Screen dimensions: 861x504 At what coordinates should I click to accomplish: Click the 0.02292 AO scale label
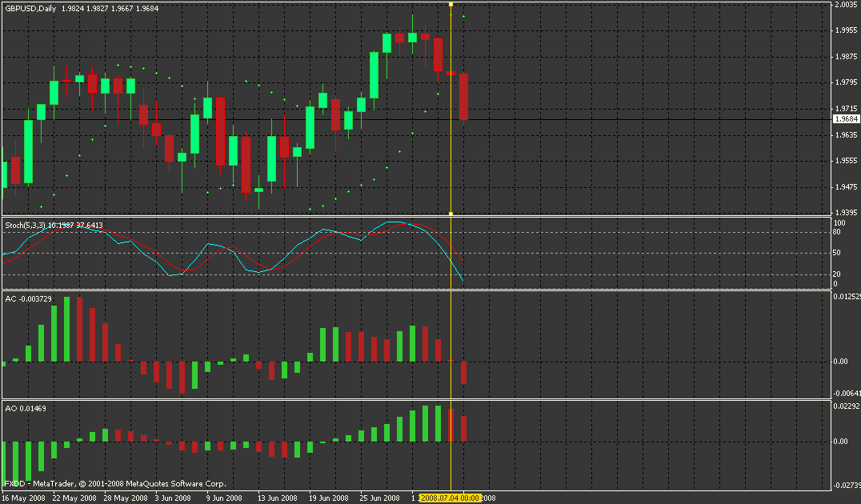click(846, 406)
